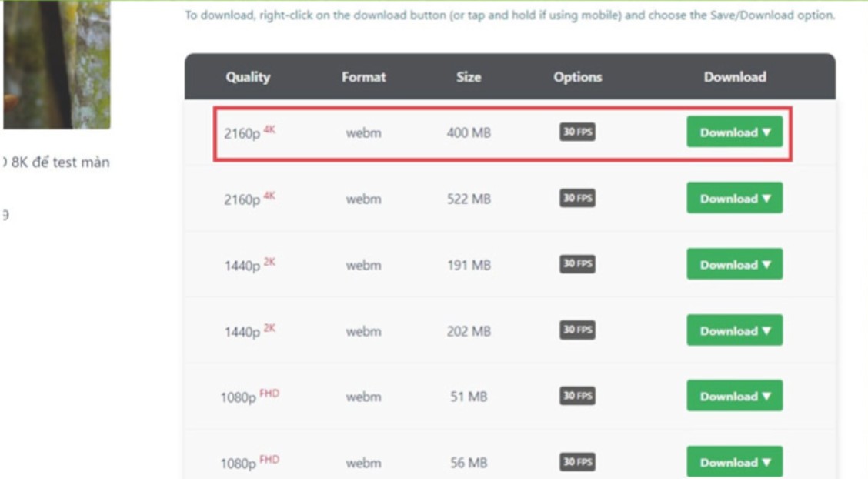Open Download dropdown for 522 MB file
This screenshot has height=479, width=868.
pos(734,198)
